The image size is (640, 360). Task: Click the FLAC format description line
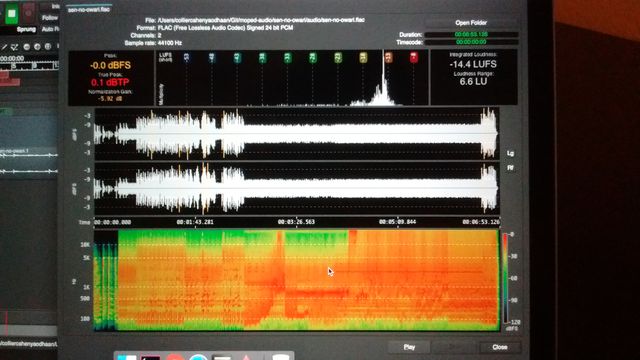point(225,28)
